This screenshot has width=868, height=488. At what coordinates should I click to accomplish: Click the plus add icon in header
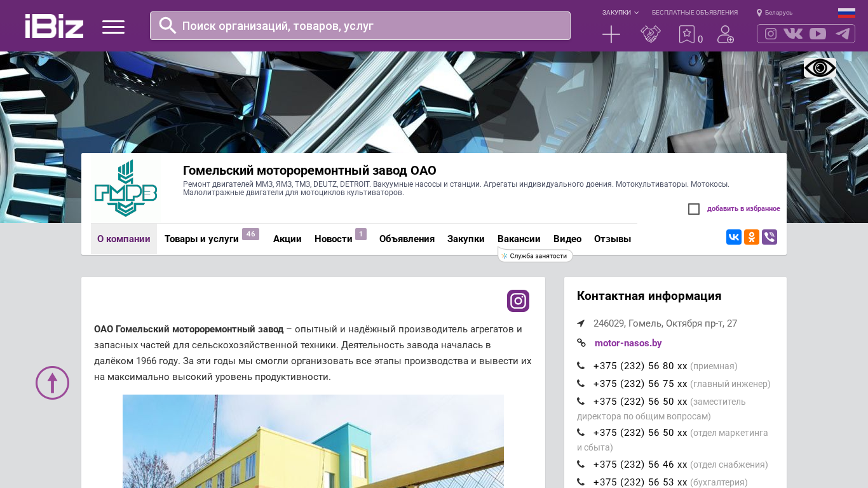611,34
